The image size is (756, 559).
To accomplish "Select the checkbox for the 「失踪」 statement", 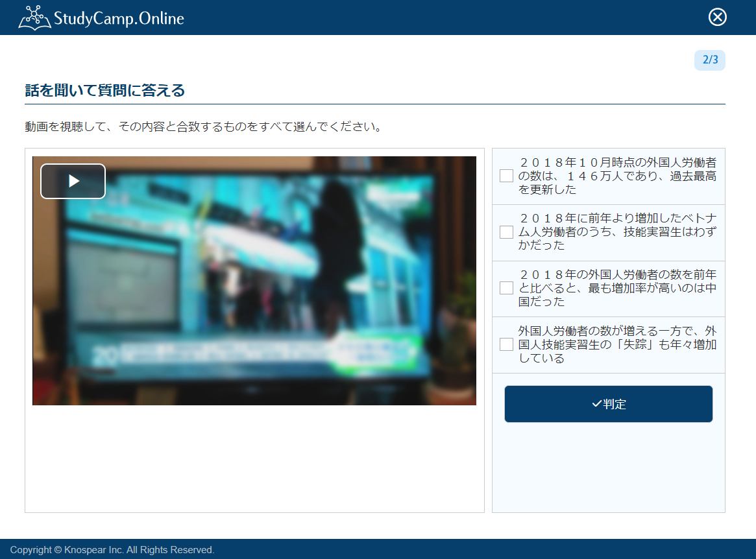I will point(506,344).
